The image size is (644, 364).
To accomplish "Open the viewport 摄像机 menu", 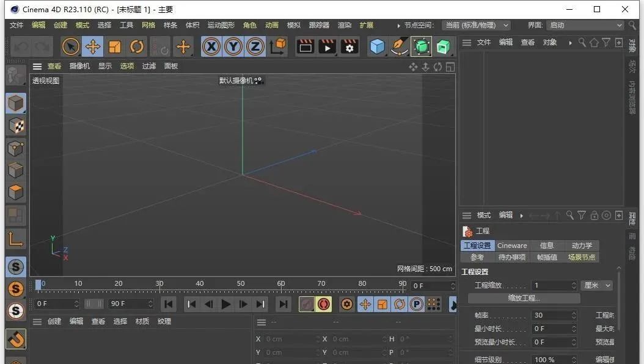I will pyautogui.click(x=79, y=66).
